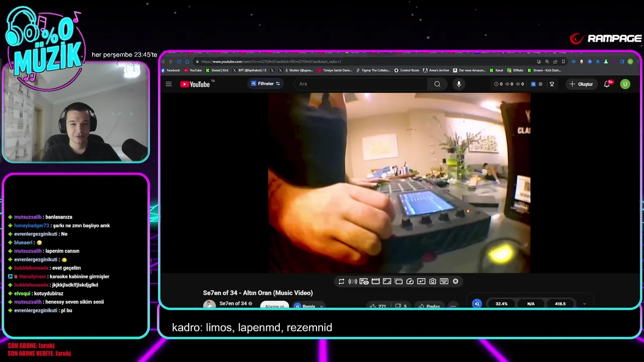Click the search magnifier button
Image resolution: width=644 pixels, height=362 pixels.
(x=437, y=84)
